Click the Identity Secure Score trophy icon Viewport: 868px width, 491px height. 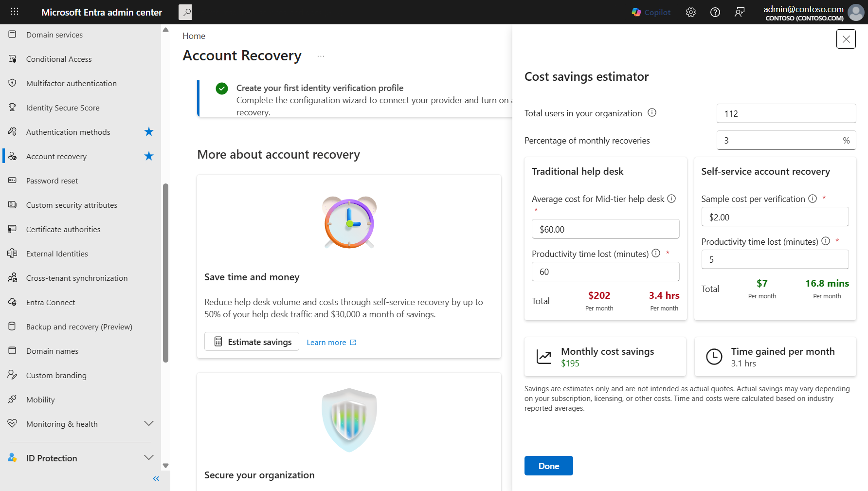[13, 108]
